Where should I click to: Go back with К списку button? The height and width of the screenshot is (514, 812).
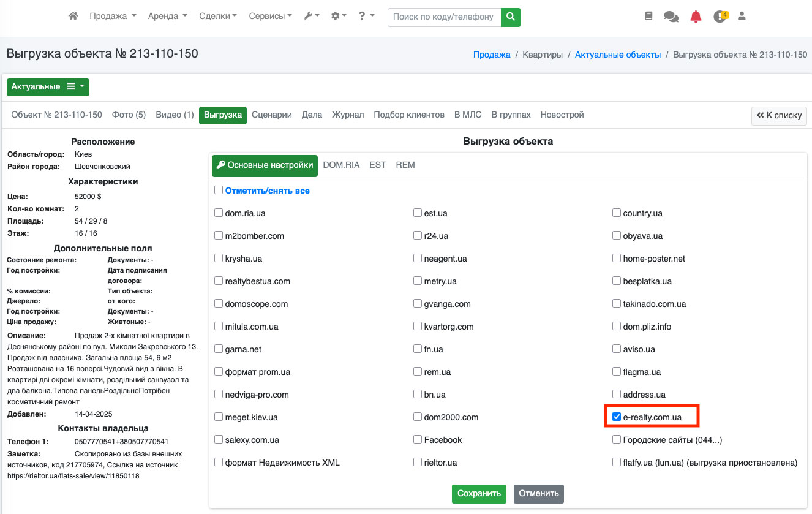click(779, 115)
